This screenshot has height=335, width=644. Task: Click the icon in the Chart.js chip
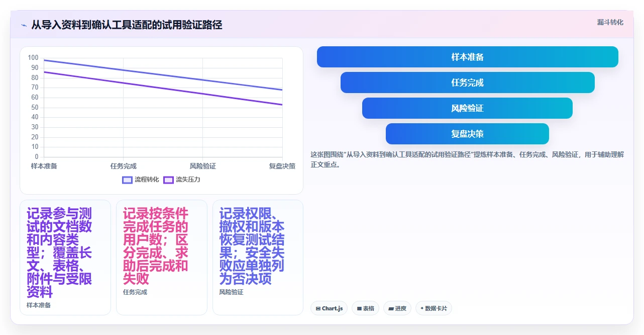(318, 308)
